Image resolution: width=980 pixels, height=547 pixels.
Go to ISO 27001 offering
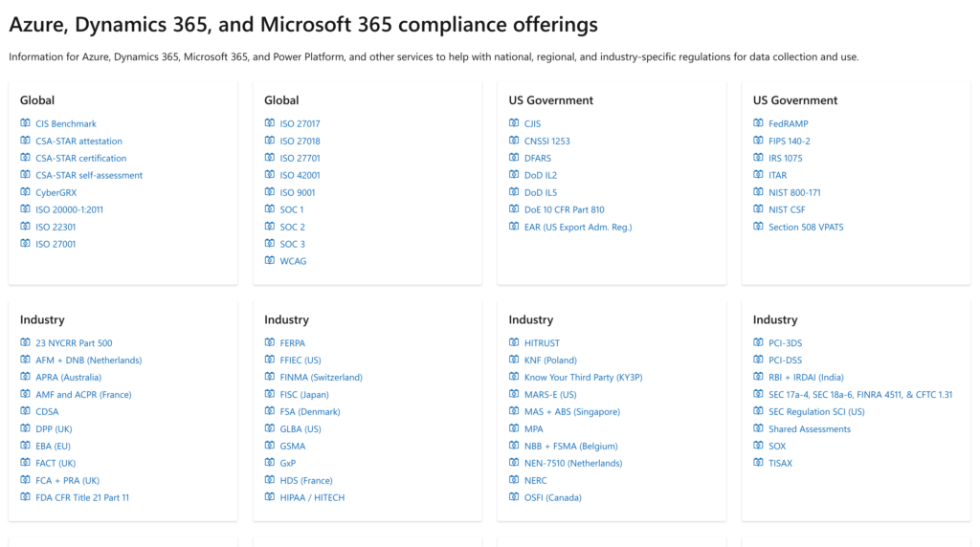click(56, 244)
